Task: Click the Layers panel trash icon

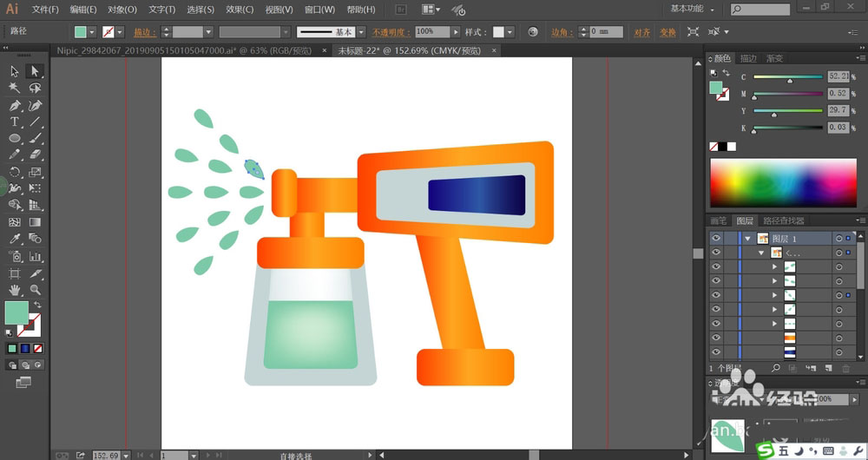Action: [x=845, y=368]
